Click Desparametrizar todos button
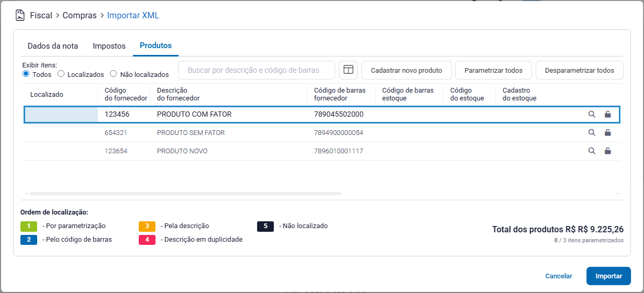This screenshot has height=293, width=644. [579, 70]
